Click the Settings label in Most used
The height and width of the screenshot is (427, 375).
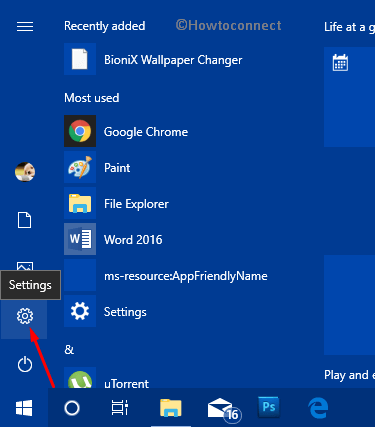point(125,312)
